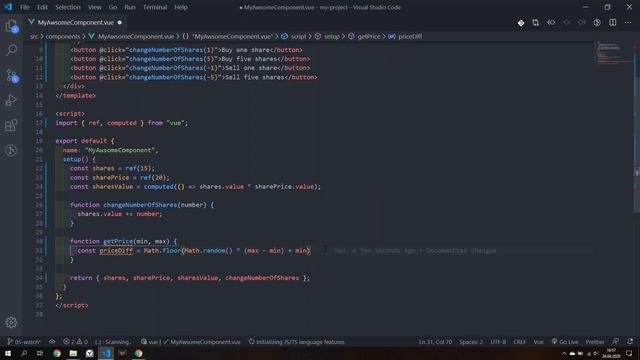The image size is (640, 360).
Task: Open the Edit menu
Action: pos(42,7)
